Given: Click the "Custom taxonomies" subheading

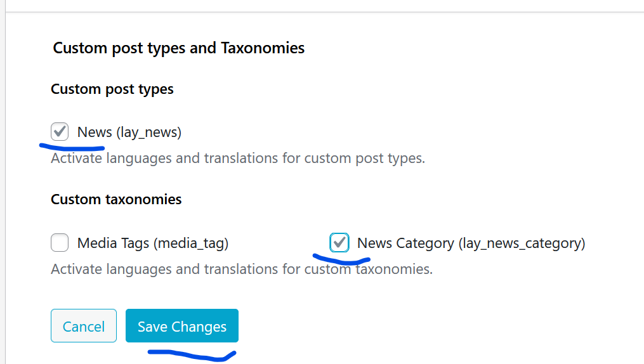Looking at the screenshot, I should [116, 199].
